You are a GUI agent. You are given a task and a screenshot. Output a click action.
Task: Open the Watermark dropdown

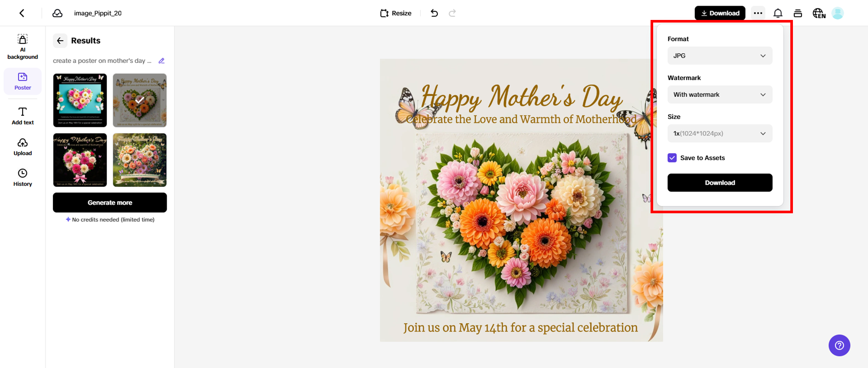coord(720,94)
